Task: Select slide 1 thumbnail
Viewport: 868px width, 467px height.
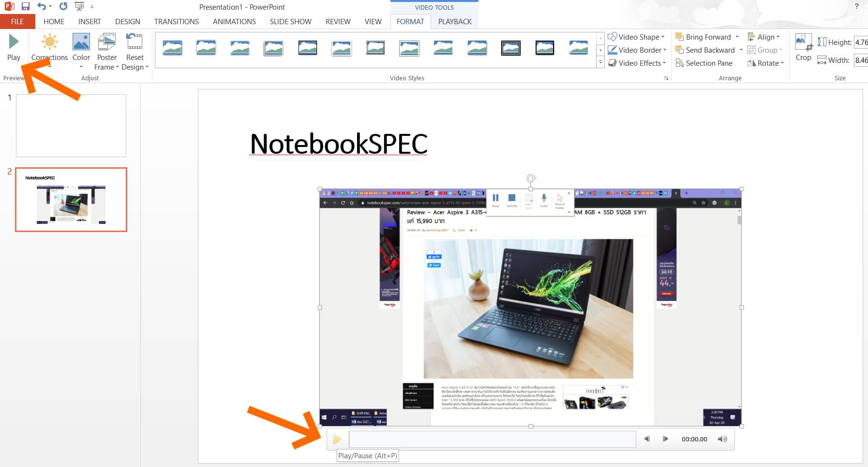Action: tap(71, 126)
